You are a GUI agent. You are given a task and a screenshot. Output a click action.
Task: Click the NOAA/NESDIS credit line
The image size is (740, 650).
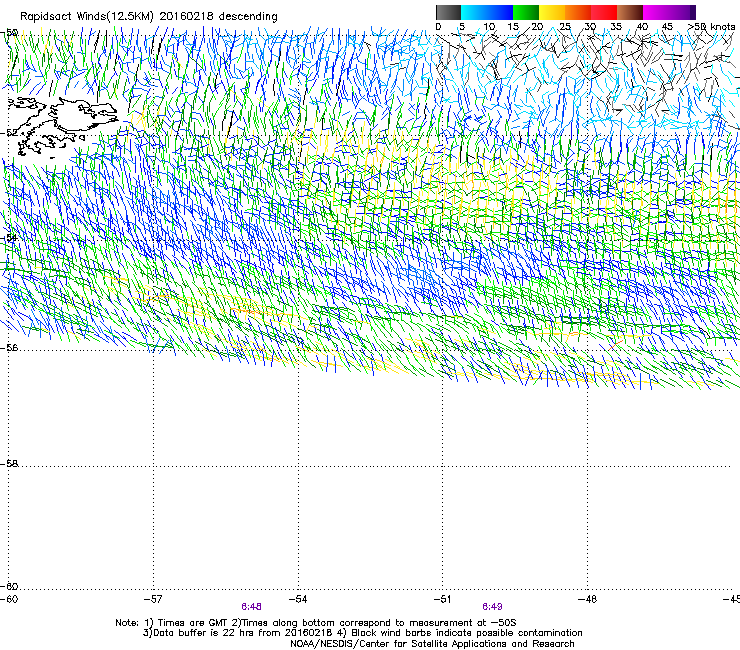[x=432, y=644]
